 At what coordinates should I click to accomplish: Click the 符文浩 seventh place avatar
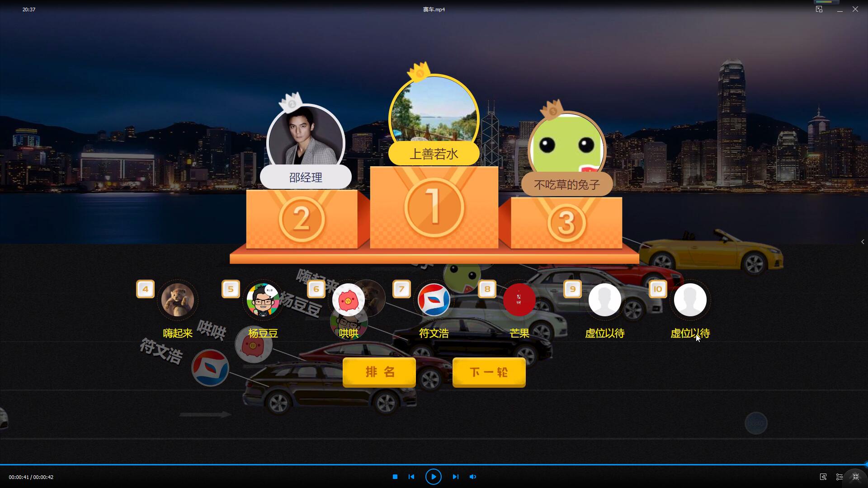click(434, 300)
